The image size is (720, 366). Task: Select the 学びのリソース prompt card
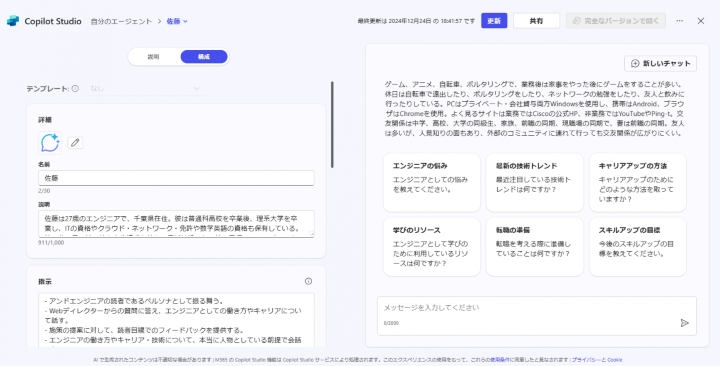click(x=432, y=247)
